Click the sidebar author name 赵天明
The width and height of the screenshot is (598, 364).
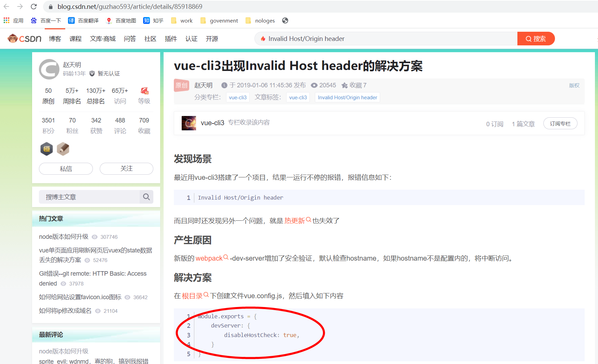click(72, 64)
